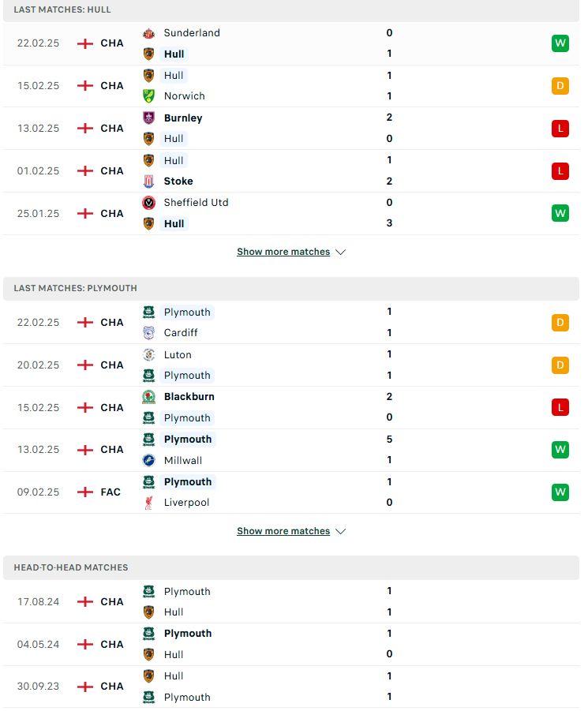
Task: Click the Cardiff club crest icon
Action: pyautogui.click(x=148, y=333)
